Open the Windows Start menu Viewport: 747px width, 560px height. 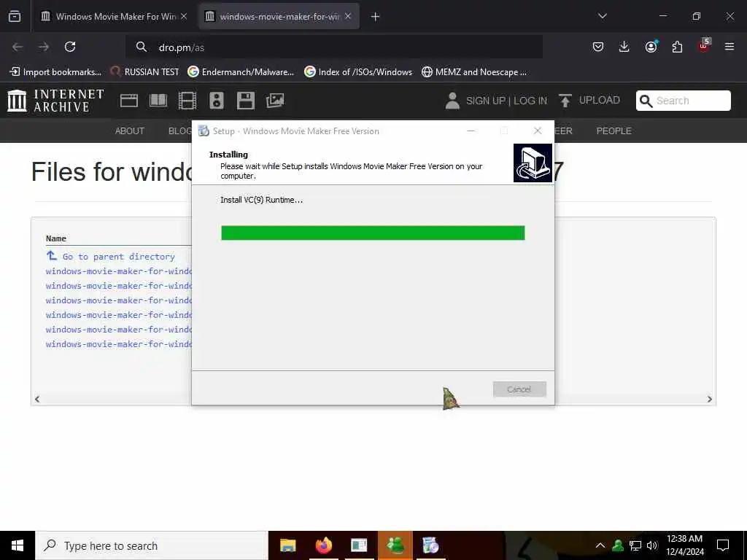pyautogui.click(x=18, y=545)
